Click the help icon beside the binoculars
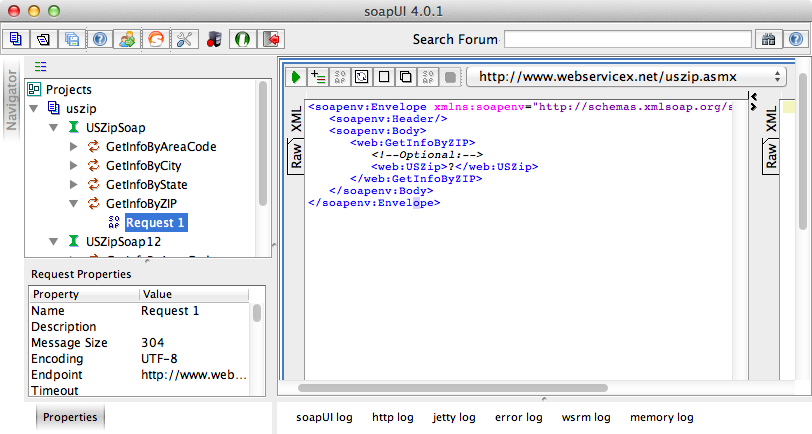 pyautogui.click(x=796, y=39)
